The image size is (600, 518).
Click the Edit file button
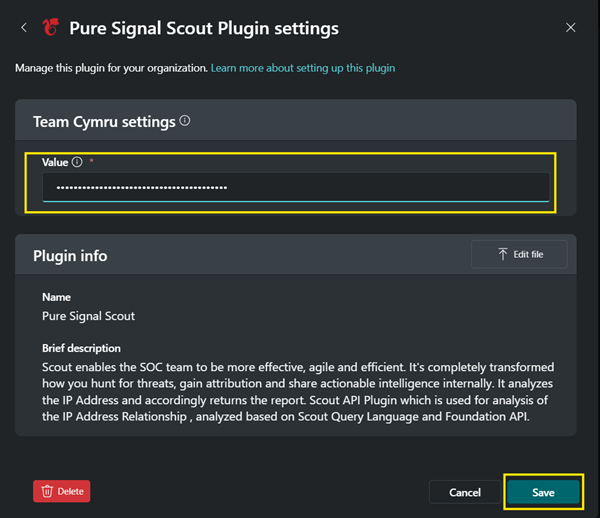point(519,254)
